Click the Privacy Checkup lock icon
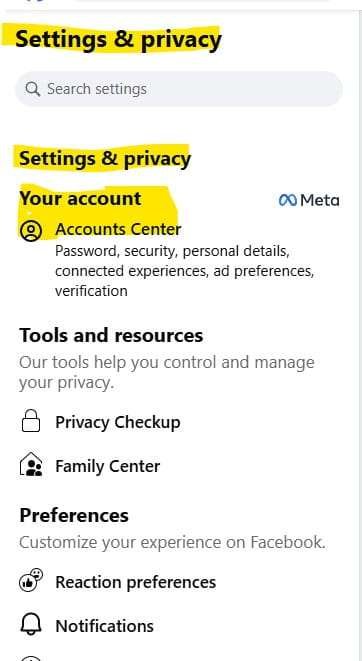The height and width of the screenshot is (661, 362). [31, 421]
